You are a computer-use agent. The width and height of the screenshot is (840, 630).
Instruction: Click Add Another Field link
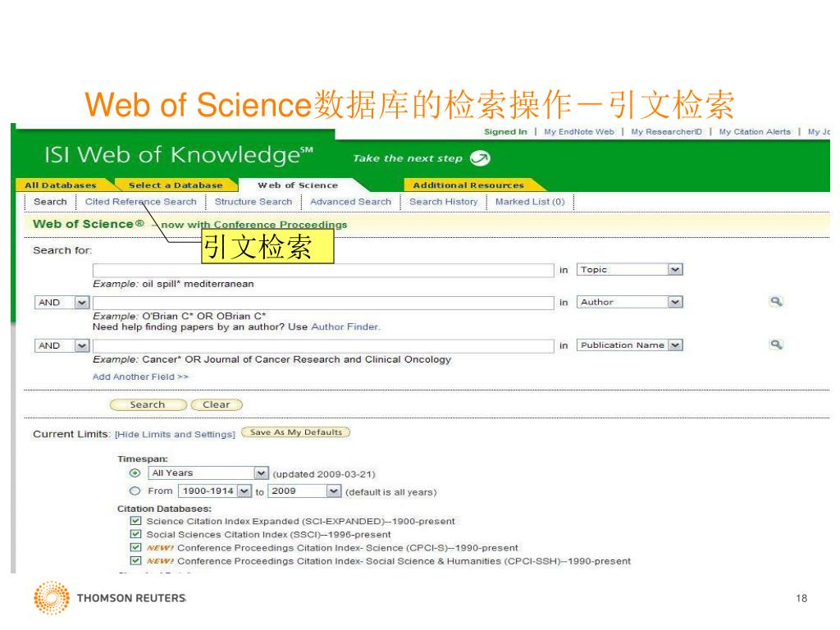[x=140, y=377]
